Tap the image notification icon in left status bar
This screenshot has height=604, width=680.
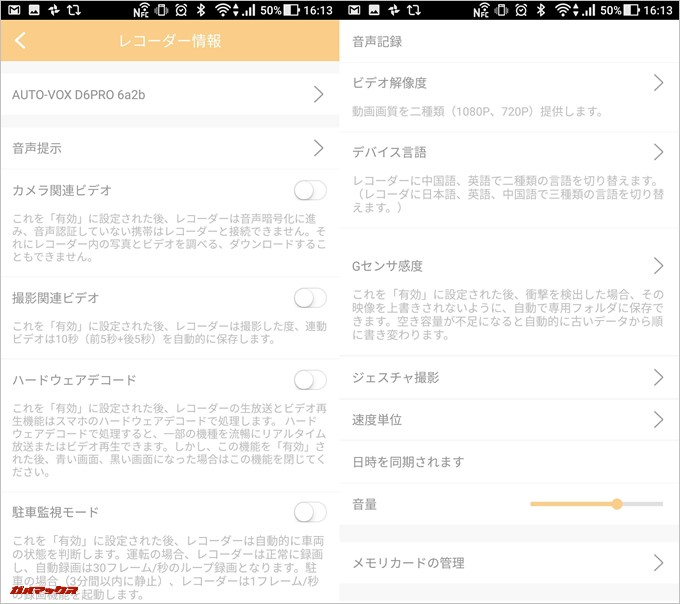pos(34,10)
